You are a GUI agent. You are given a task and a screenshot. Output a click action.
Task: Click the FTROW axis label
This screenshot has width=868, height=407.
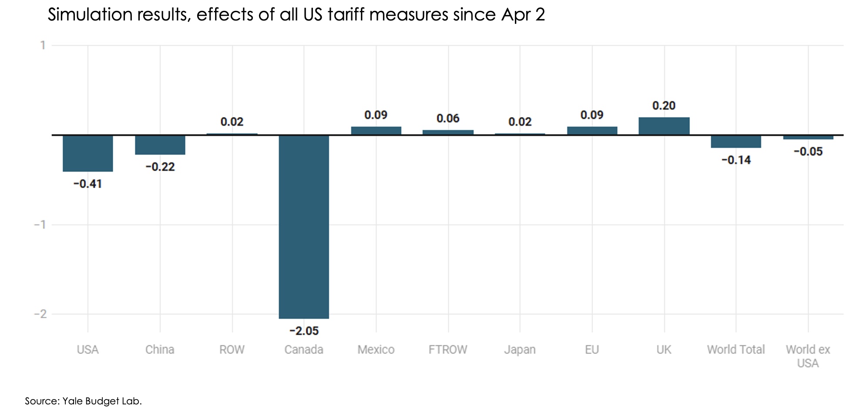(x=448, y=350)
